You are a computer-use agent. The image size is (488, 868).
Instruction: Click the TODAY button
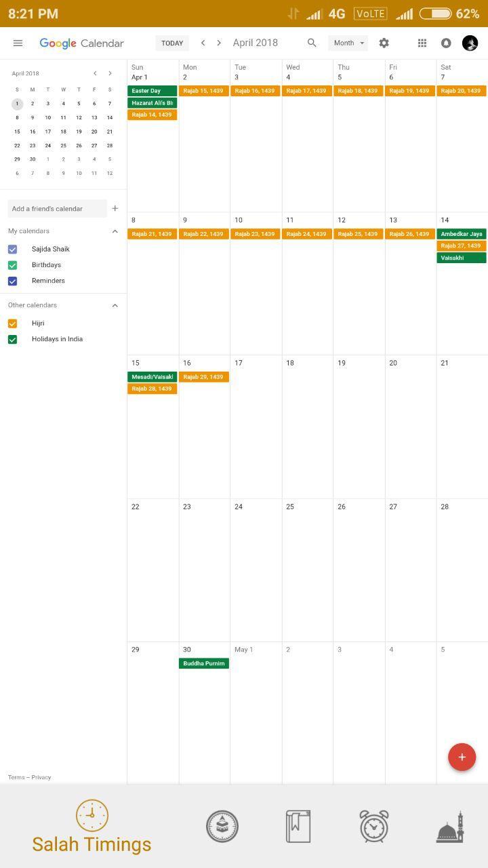[x=172, y=43]
